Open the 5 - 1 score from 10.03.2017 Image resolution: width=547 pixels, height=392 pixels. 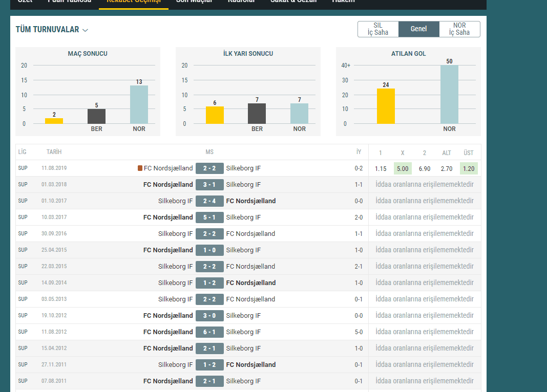point(209,217)
